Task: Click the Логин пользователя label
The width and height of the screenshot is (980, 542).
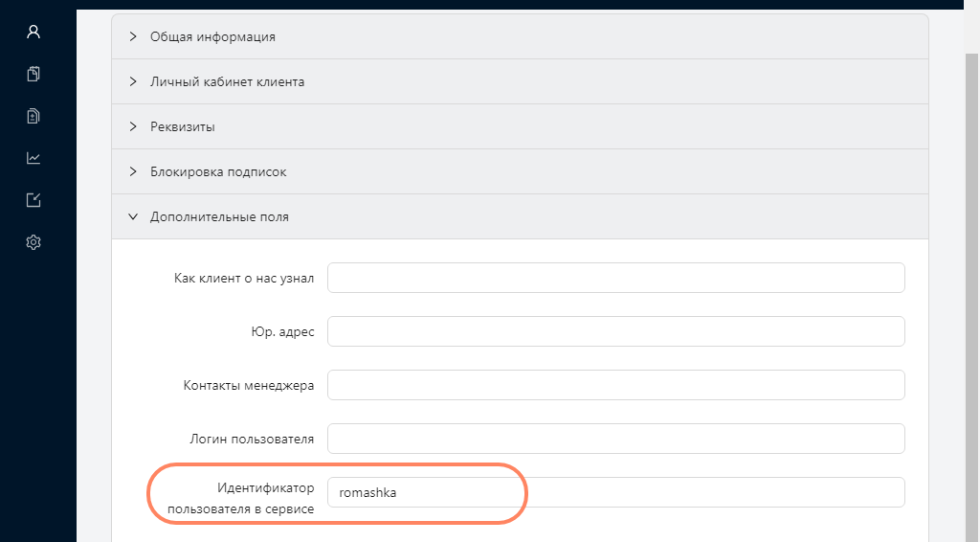Action: click(252, 440)
